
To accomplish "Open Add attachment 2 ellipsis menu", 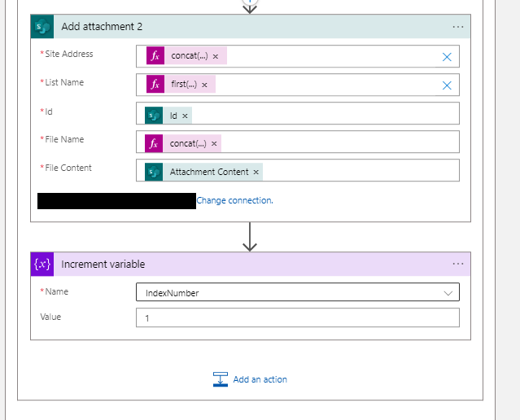I will pos(458,27).
